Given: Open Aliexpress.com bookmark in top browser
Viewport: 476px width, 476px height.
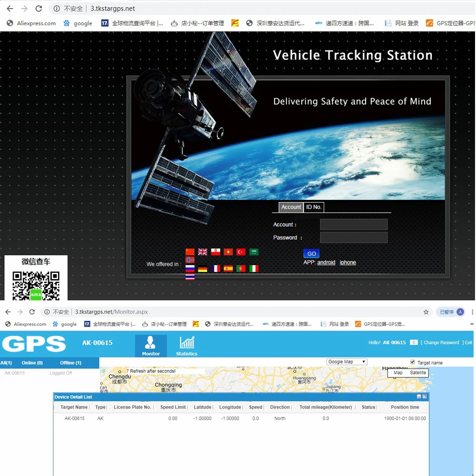Looking at the screenshot, I should 31,23.
